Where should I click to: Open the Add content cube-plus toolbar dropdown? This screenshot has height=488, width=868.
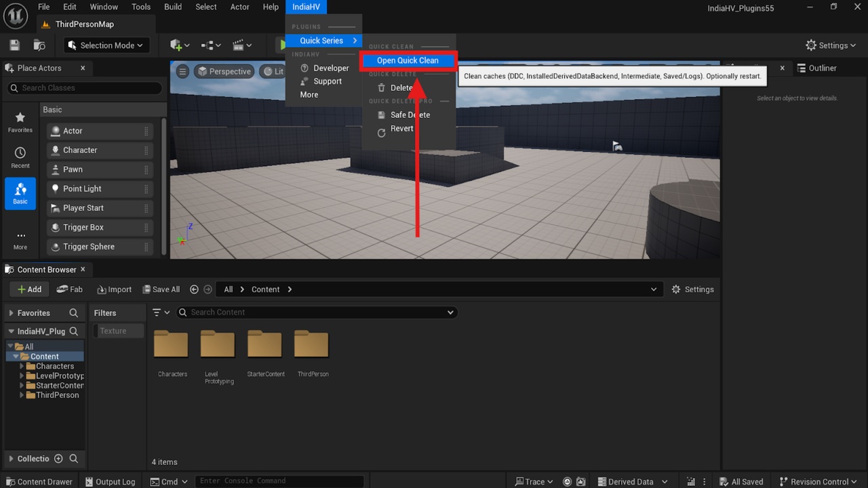180,45
